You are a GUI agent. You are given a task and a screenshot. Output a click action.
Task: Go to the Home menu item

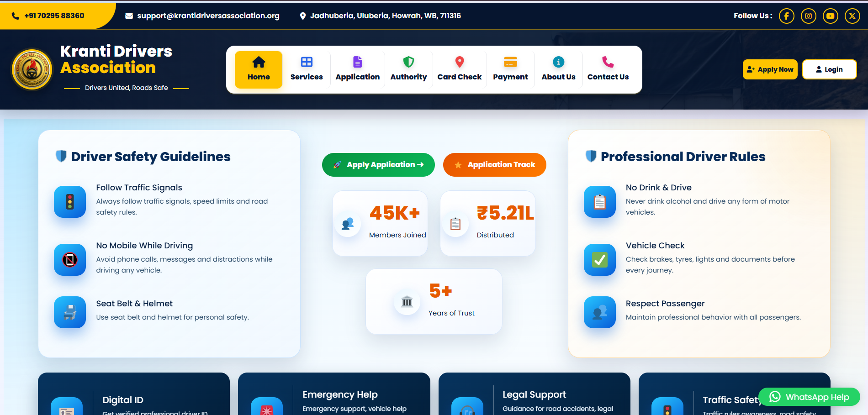click(259, 69)
